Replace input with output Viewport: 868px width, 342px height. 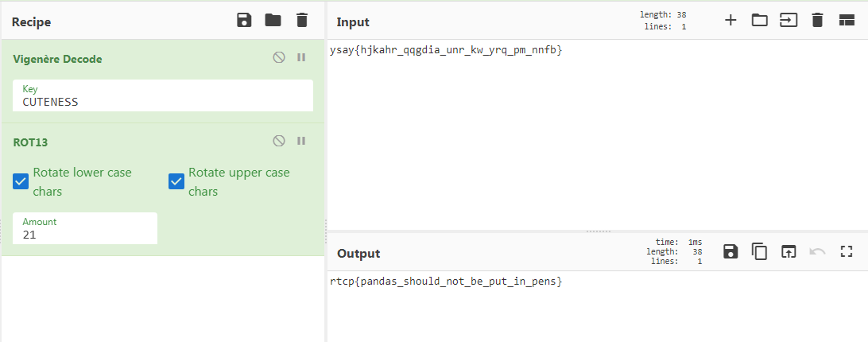click(x=789, y=251)
